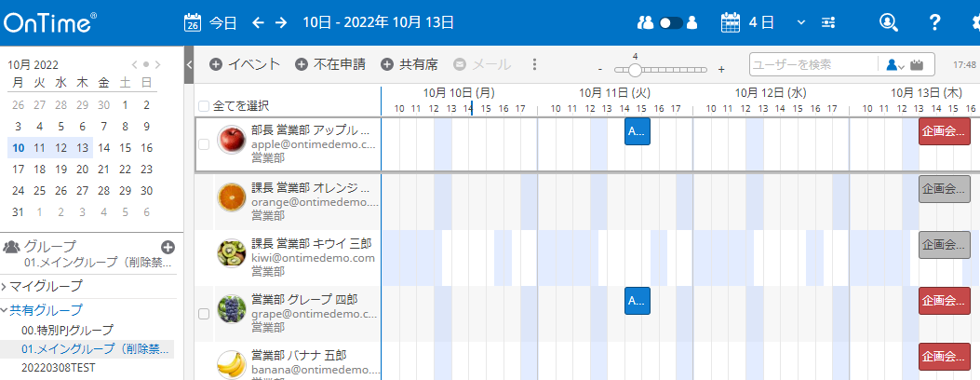The width and height of the screenshot is (980, 380).
Task: Click the OnTime logo
Action: [x=50, y=23]
